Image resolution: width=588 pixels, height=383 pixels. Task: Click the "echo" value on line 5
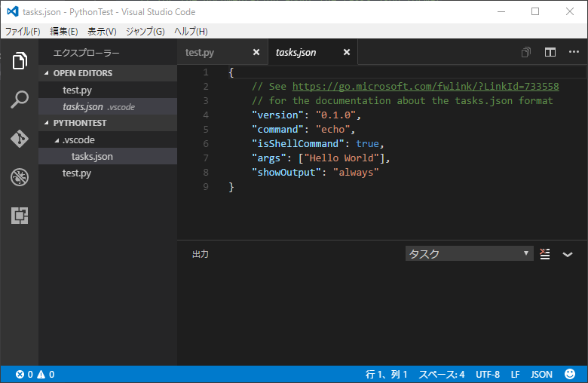tap(333, 130)
